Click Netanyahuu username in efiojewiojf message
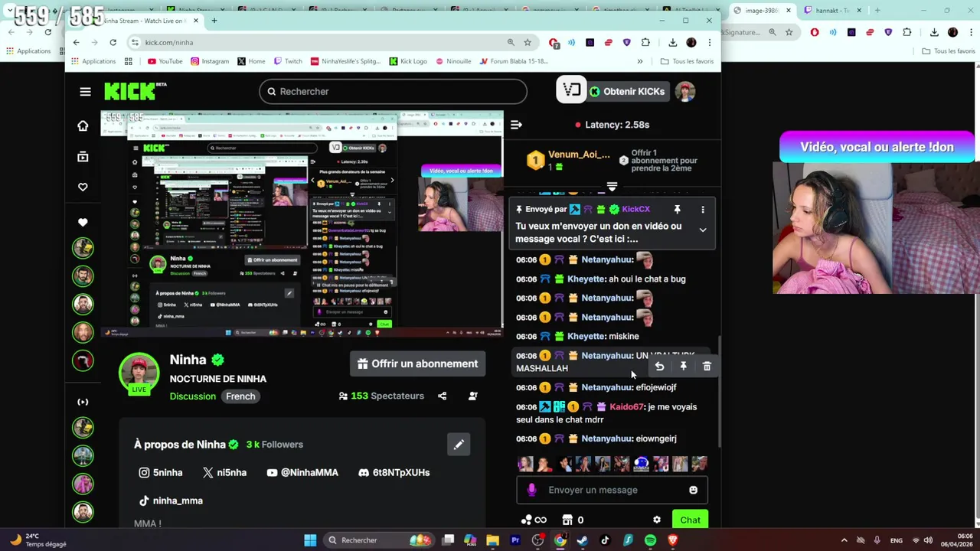 click(x=607, y=387)
